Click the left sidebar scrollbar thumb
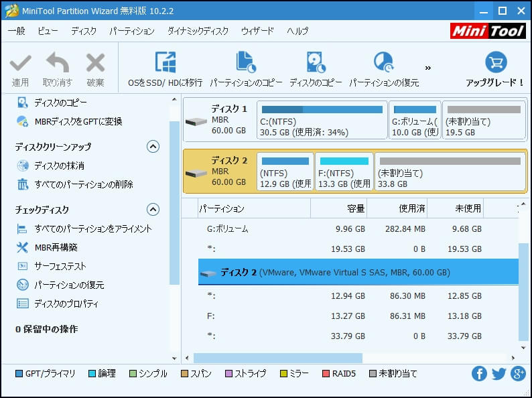 tap(174, 203)
